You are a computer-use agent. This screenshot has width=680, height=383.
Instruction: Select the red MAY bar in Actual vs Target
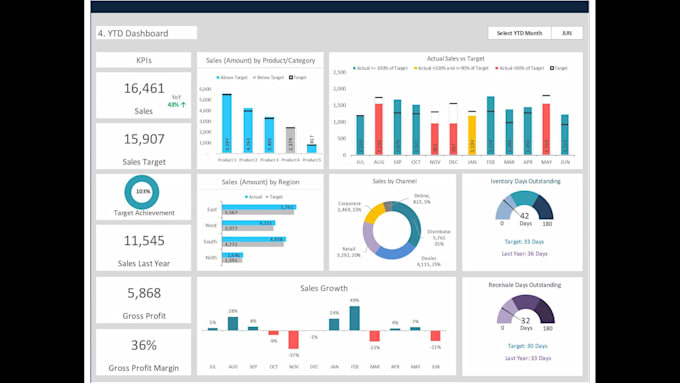tap(546, 129)
